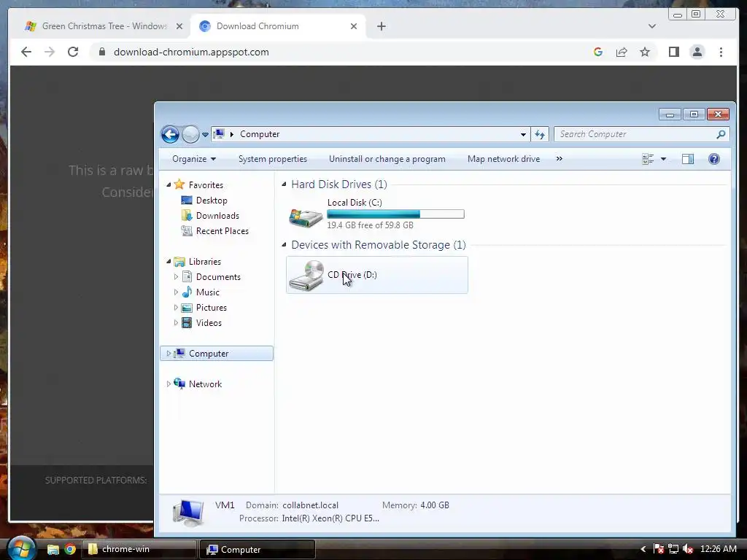Screen dimensions: 747x560
Task: Click the Google icon in browser address bar
Action: tap(598, 52)
